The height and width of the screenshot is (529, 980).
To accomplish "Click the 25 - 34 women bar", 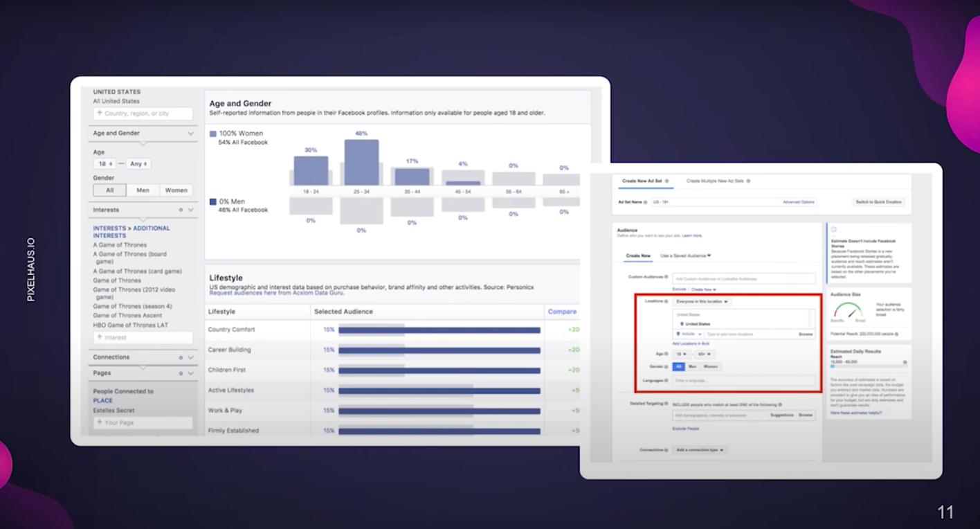I will [361, 163].
